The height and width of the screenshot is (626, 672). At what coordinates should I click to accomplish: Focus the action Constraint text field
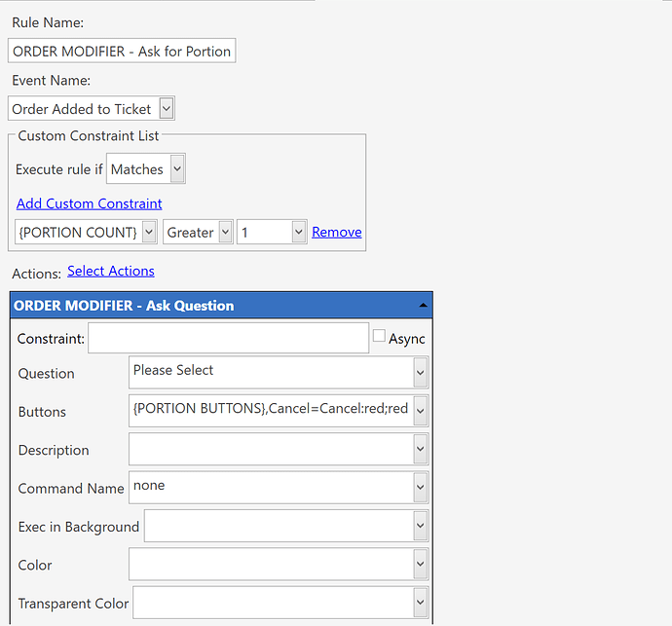tap(229, 338)
